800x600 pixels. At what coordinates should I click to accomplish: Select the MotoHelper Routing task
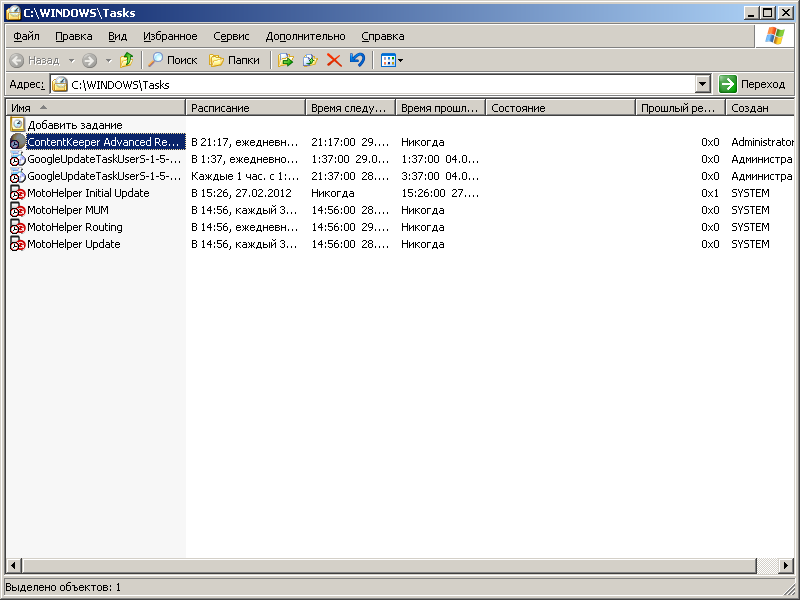pos(74,227)
